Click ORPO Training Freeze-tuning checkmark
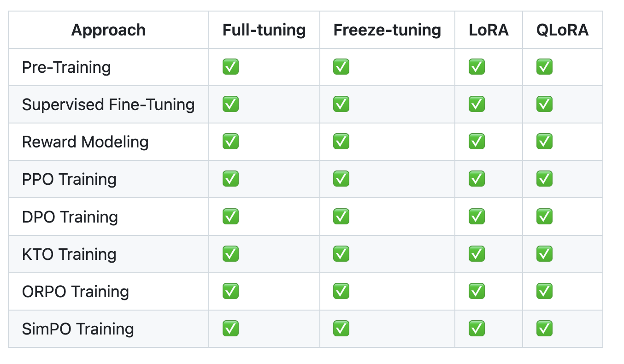The width and height of the screenshot is (624, 364). pyautogui.click(x=341, y=291)
